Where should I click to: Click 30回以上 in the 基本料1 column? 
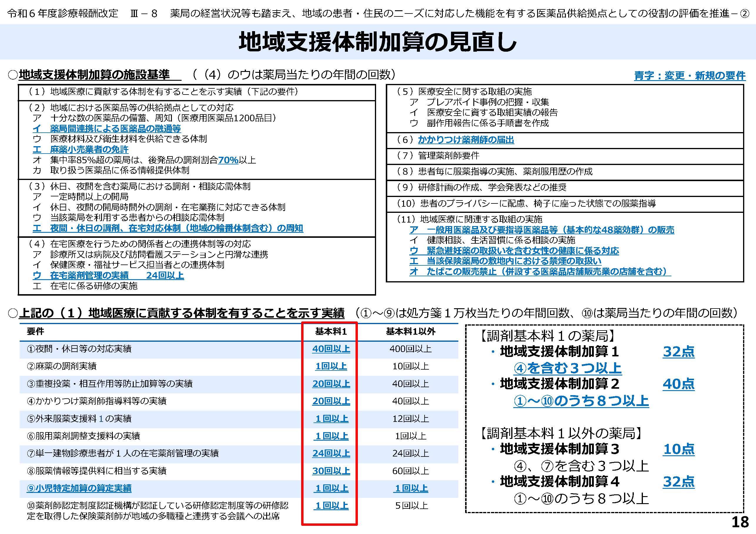pos(331,471)
